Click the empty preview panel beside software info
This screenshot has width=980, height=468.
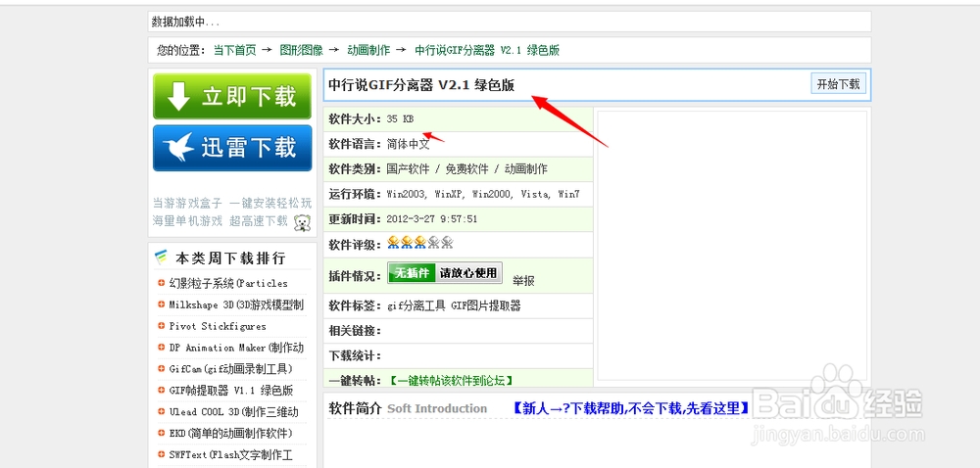(732, 245)
